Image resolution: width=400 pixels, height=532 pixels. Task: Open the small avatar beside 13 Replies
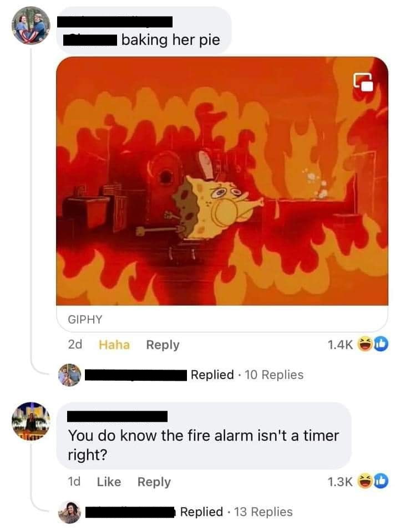coord(69,512)
